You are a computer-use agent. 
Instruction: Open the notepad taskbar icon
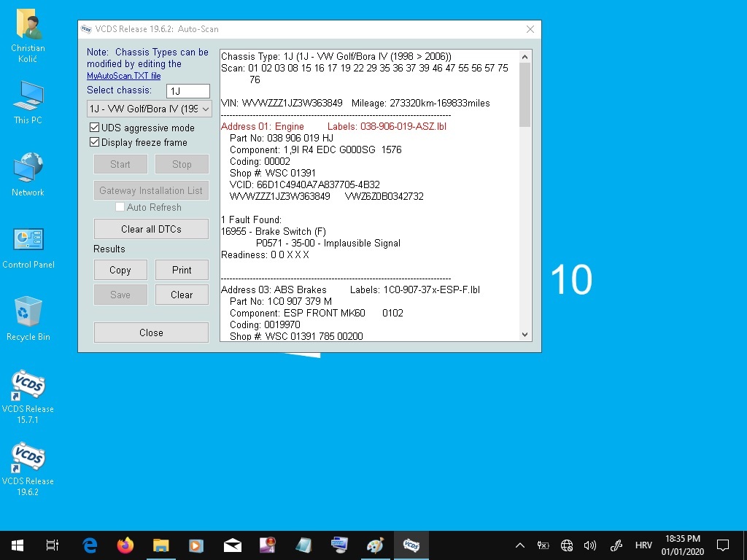(x=303, y=545)
